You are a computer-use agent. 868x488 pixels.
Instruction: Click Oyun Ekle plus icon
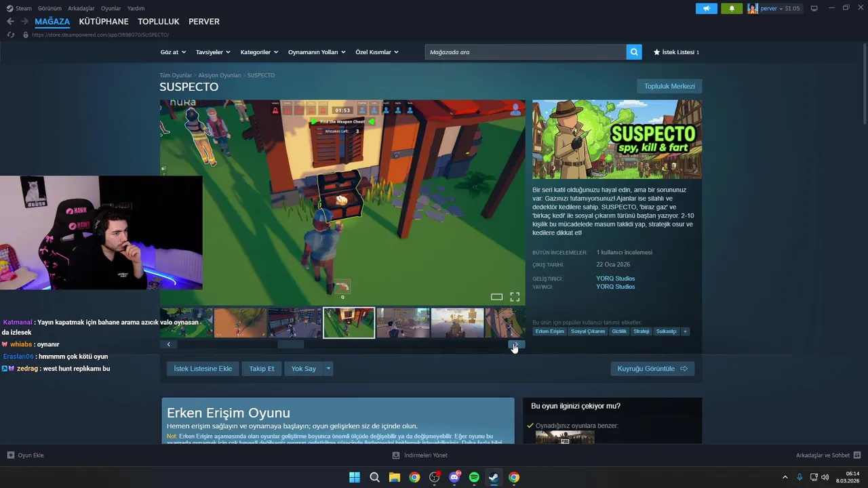click(11, 455)
